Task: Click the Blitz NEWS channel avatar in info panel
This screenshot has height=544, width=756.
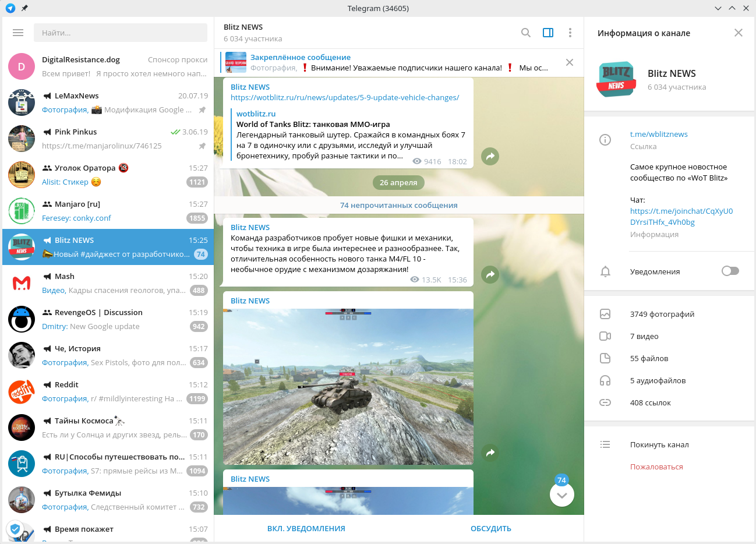Action: click(x=616, y=79)
